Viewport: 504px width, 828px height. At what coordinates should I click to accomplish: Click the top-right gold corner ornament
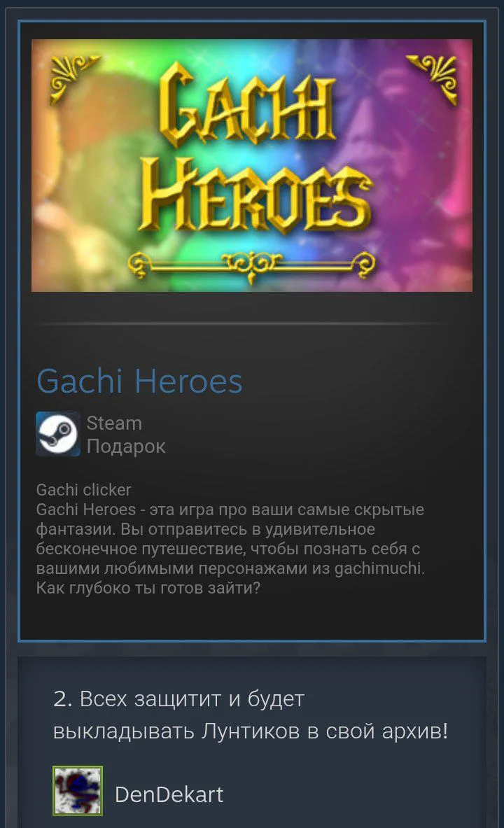(x=432, y=76)
